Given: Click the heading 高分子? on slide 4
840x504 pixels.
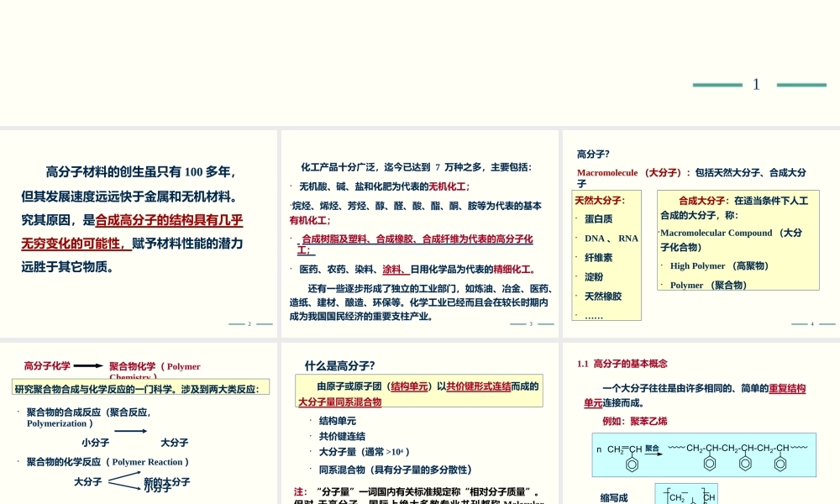Looking at the screenshot, I should click(x=593, y=155).
